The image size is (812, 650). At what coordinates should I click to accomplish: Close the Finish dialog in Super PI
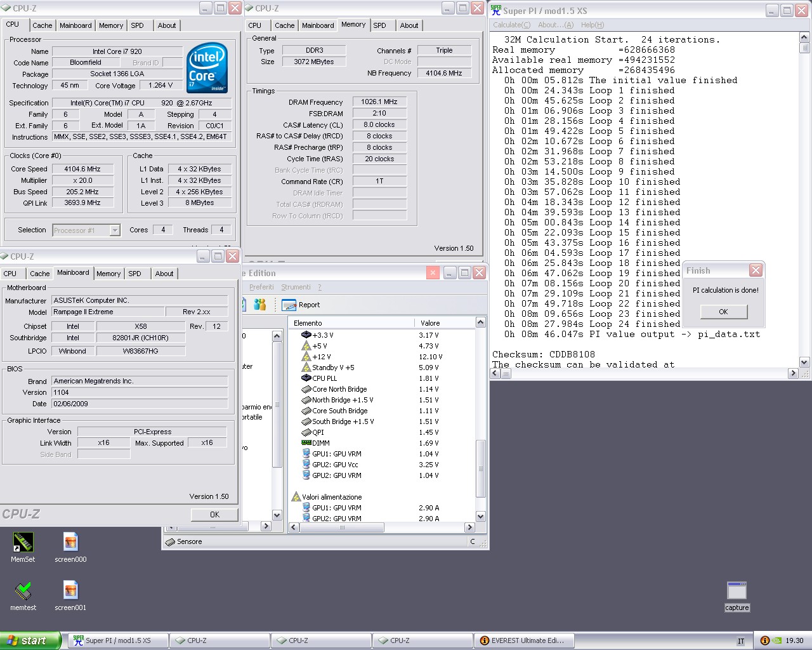(756, 270)
